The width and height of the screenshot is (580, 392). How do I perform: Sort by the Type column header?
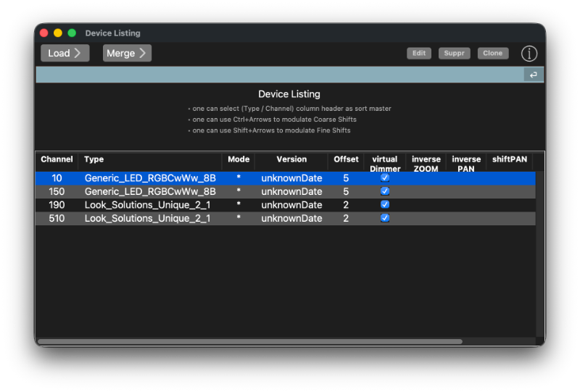tap(94, 159)
